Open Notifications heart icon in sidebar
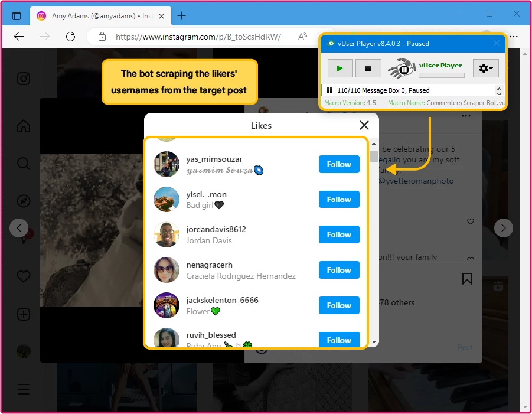532x414 pixels. (x=24, y=276)
